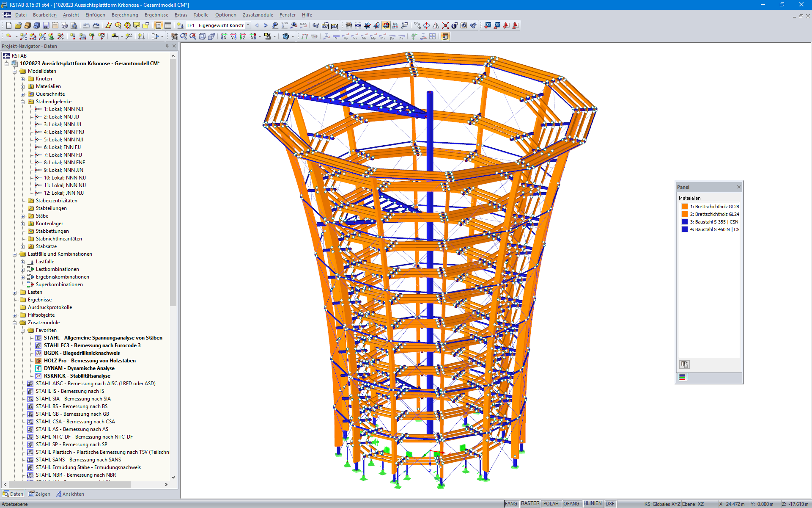Click the navigator horizontal scrollbar
Screen dimensions: 812x508
[70, 484]
